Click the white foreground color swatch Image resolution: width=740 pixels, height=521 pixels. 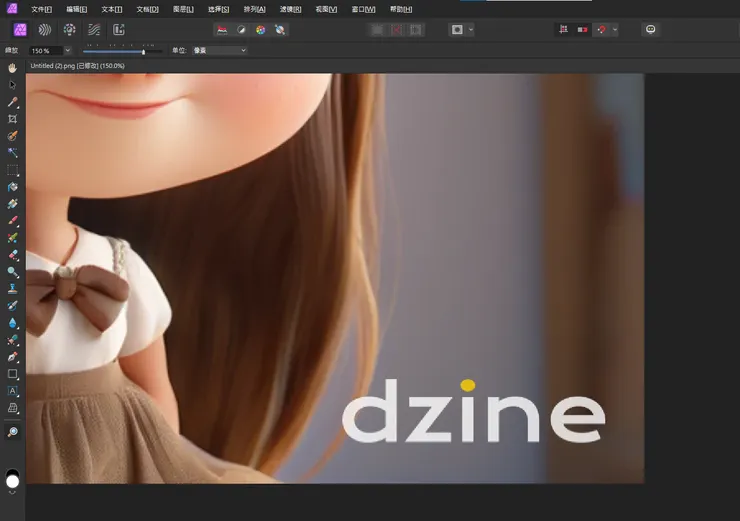tap(12, 481)
